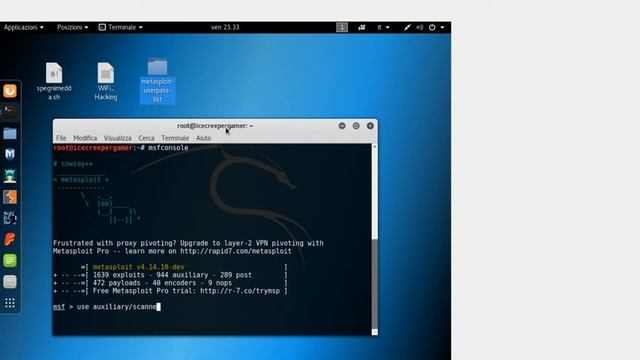
Task: Click the 'metasploit v4.14.10-dev' version text
Action: (x=138, y=267)
